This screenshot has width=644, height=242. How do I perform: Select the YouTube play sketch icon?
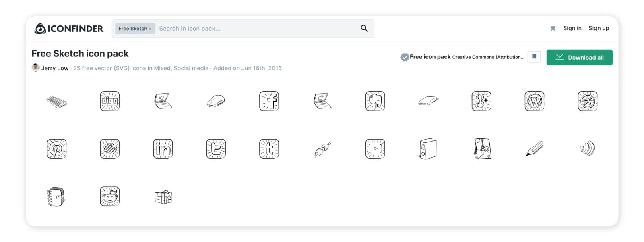tap(376, 149)
